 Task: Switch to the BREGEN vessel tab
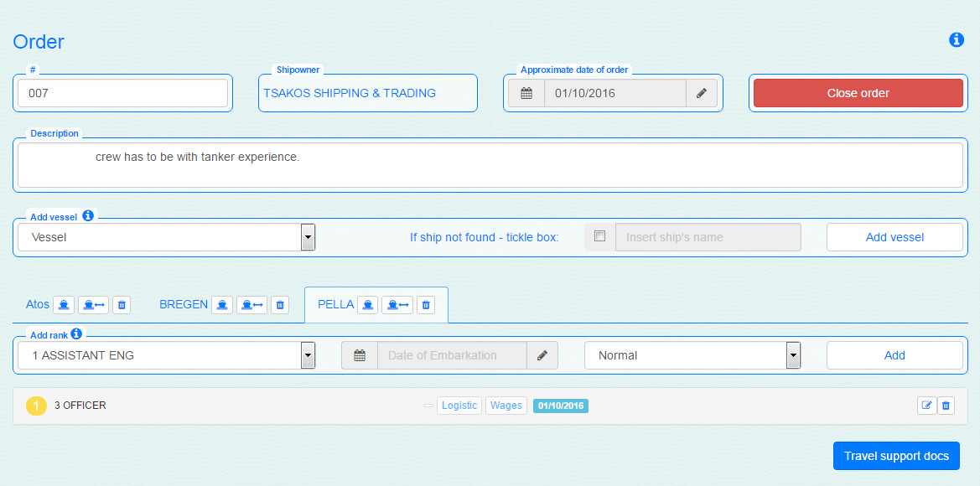(183, 305)
